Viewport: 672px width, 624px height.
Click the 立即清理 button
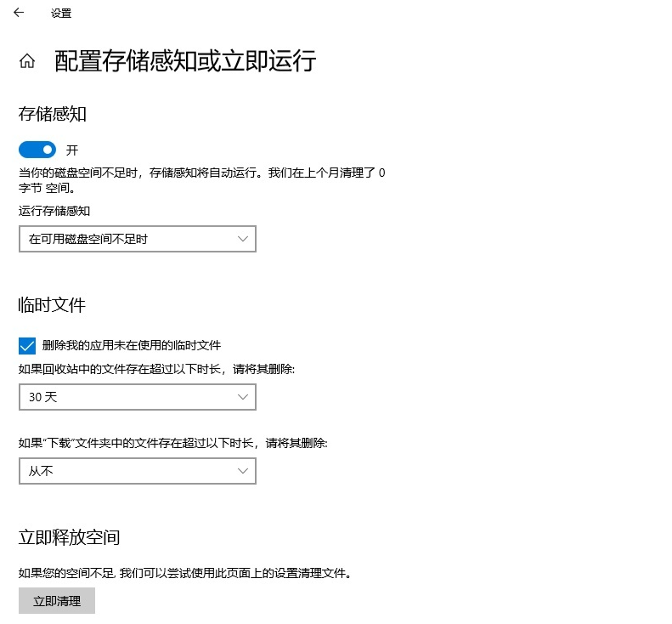(57, 601)
